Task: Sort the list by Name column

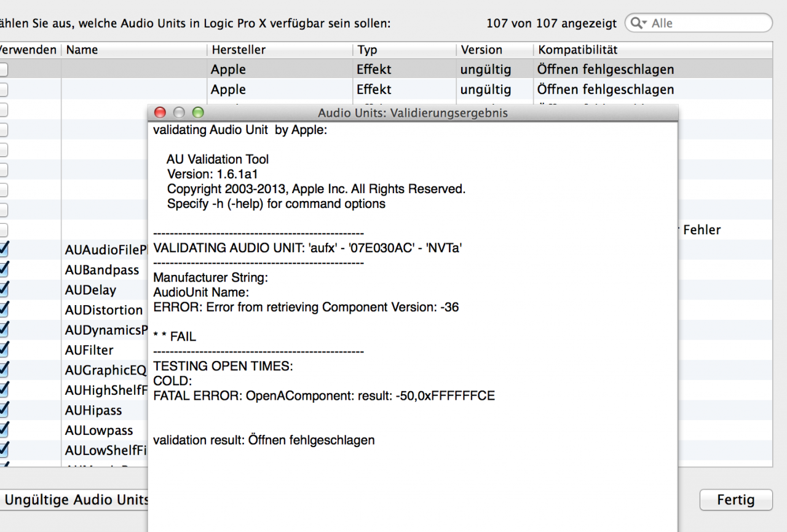Action: point(134,50)
